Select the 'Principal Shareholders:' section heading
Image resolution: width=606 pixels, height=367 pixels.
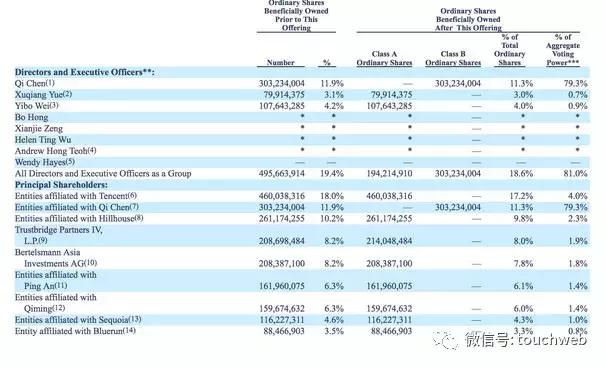point(61,185)
